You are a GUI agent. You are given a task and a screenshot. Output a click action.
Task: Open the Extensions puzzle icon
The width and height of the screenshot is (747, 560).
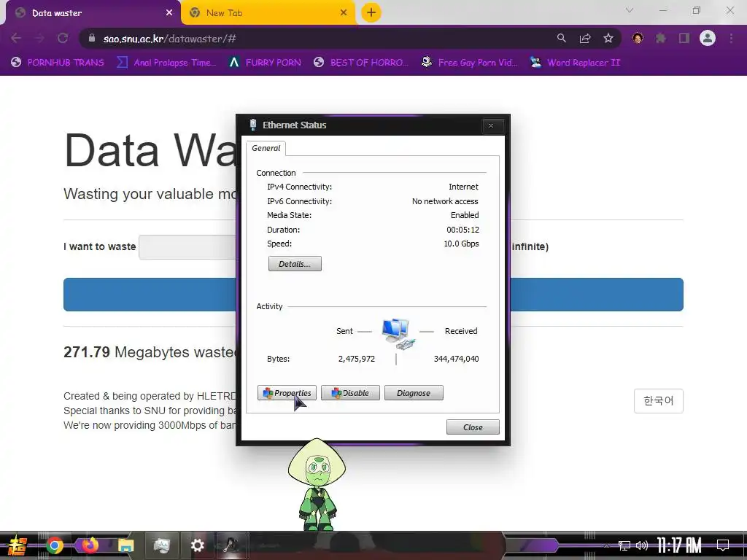pyautogui.click(x=661, y=38)
